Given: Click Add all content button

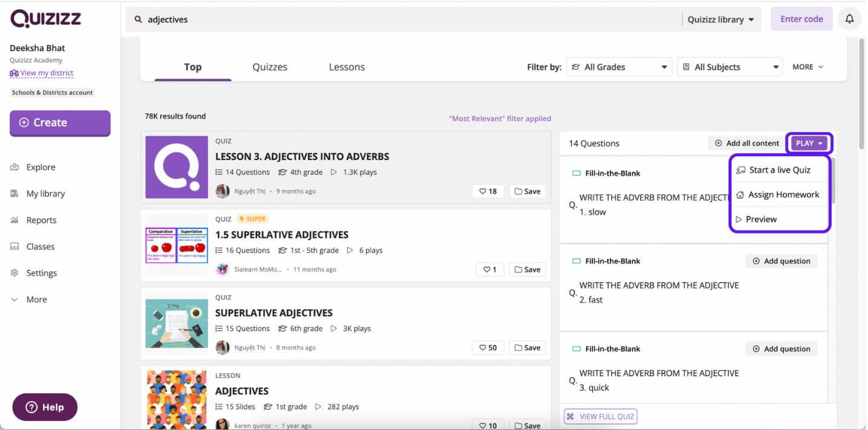Looking at the screenshot, I should (x=747, y=143).
